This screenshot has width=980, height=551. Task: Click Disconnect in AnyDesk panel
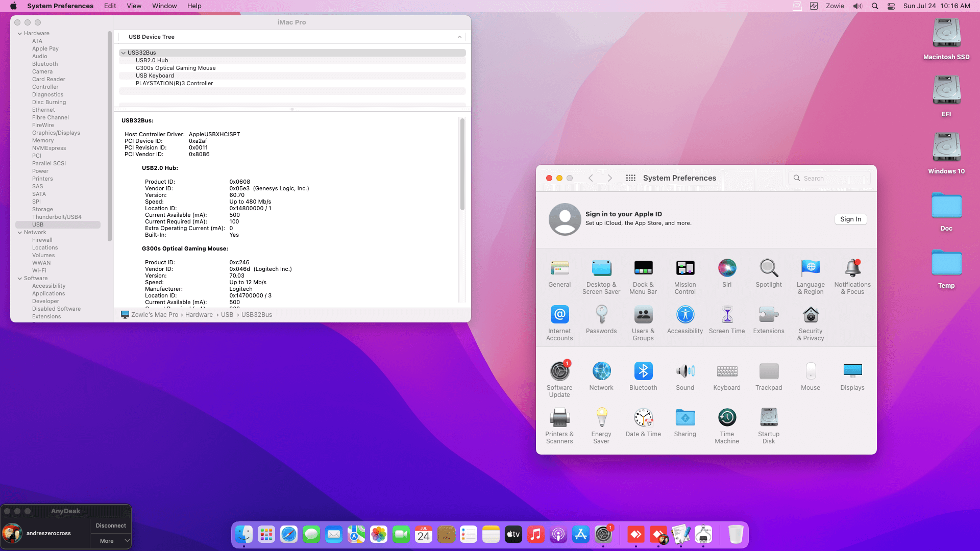coord(111,525)
